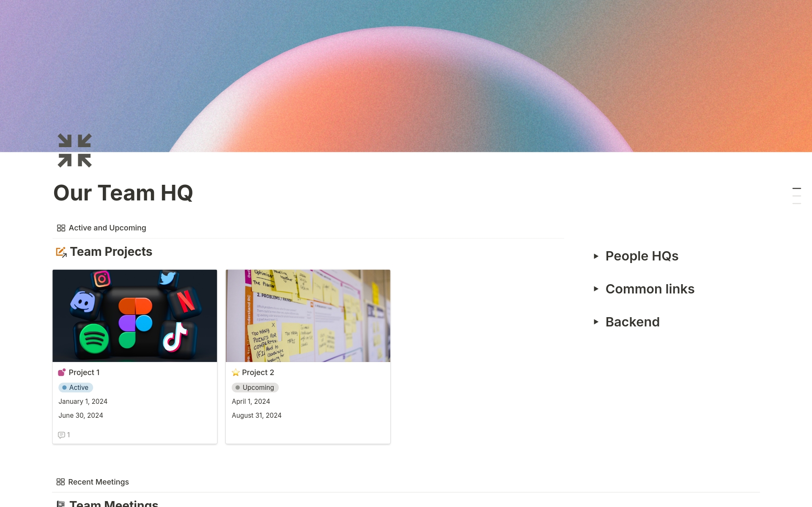Expand the Common links toggle arrow

pyautogui.click(x=596, y=289)
